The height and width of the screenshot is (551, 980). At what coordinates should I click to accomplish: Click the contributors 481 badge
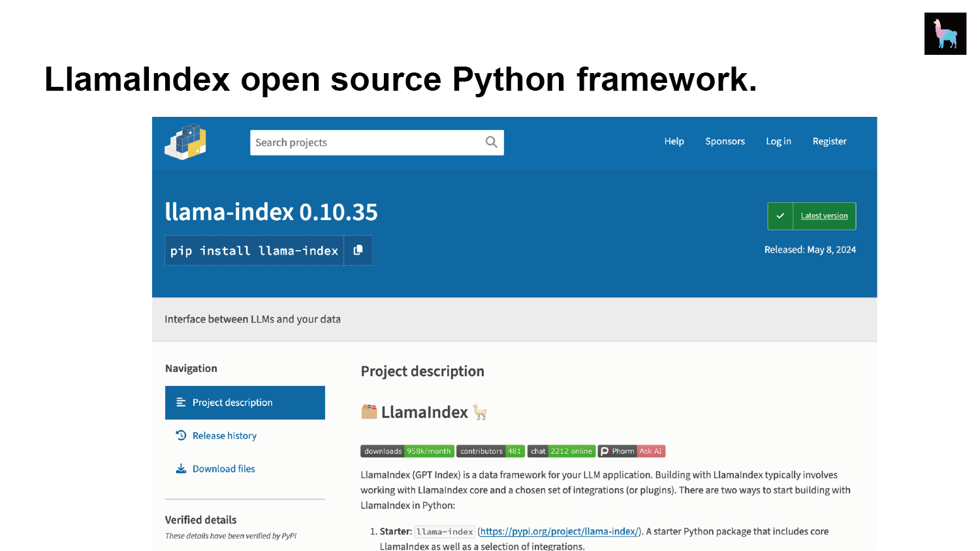point(490,451)
